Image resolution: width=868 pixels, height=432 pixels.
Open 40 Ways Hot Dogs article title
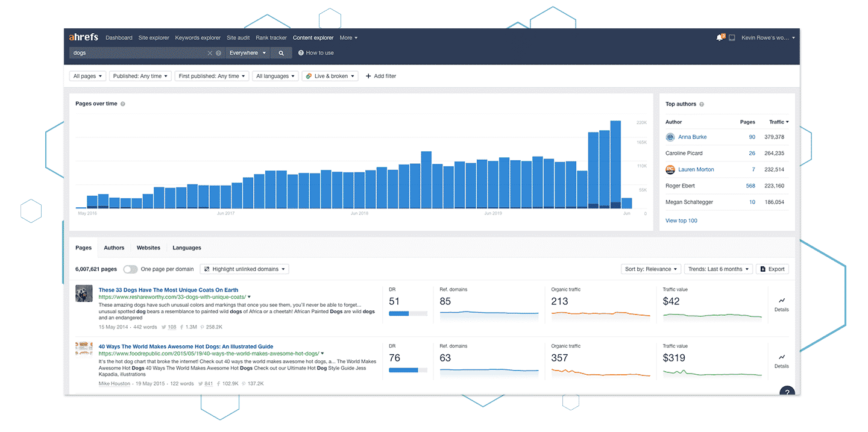[x=186, y=346]
